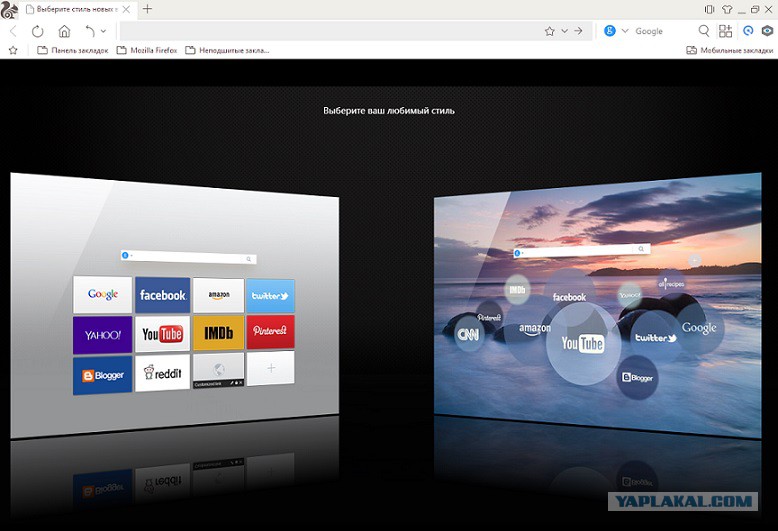778x531 pixels.
Task: Open the home page
Action: [x=65, y=31]
